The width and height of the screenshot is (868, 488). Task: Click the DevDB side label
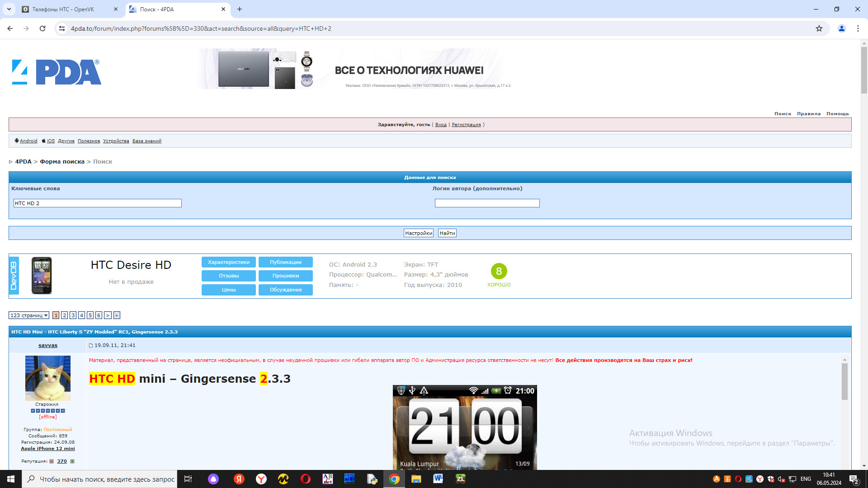[x=14, y=276]
